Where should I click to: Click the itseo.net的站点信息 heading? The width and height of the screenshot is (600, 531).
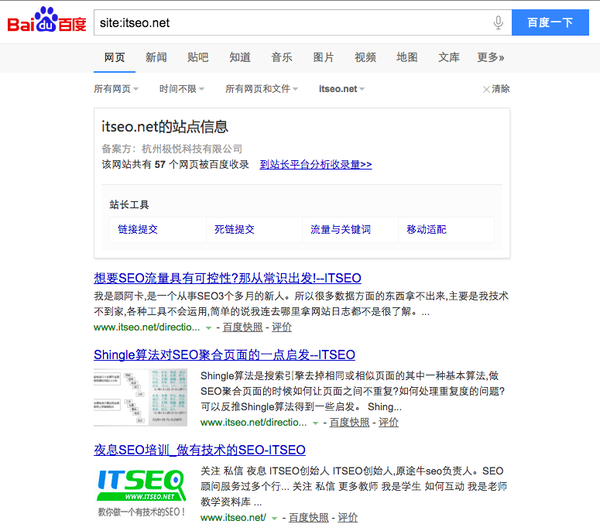pos(165,127)
